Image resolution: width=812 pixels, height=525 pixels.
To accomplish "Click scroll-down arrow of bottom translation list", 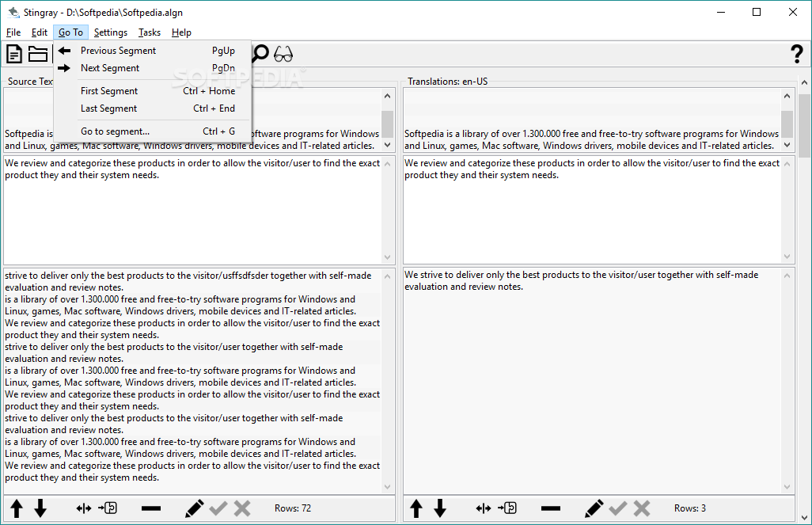I will (x=787, y=487).
